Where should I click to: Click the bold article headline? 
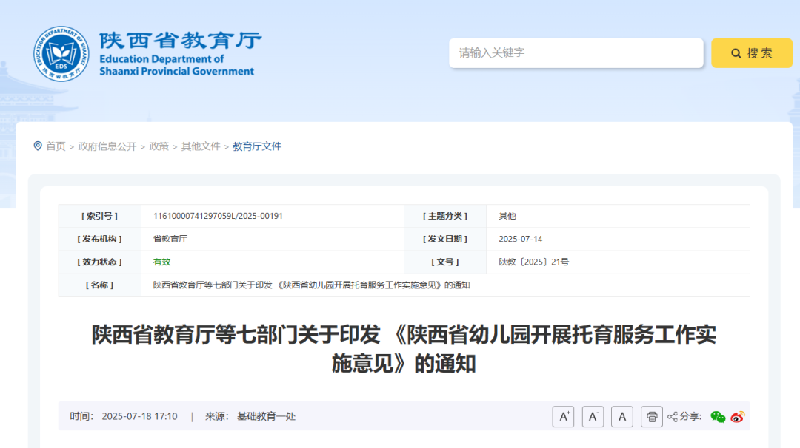pos(404,350)
